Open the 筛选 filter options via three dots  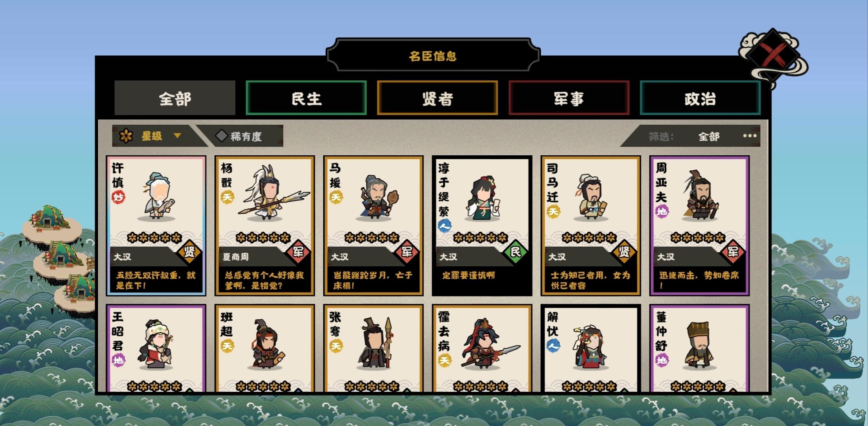click(x=750, y=136)
